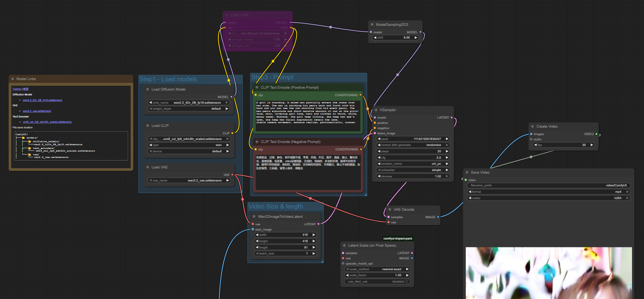
Task: Click the filename_prefix field in Save Video
Action: 549,185
